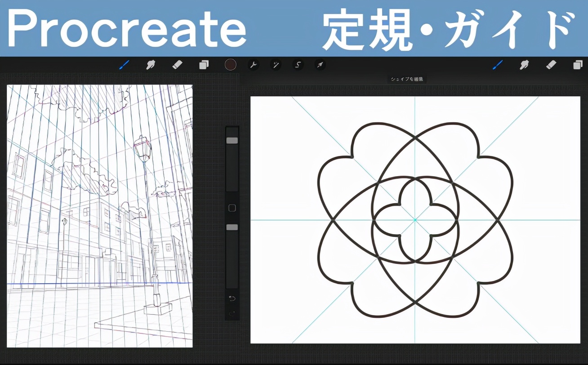The height and width of the screenshot is (365, 588).
Task: Adjust the brush opacity slider handle
Action: [x=232, y=228]
